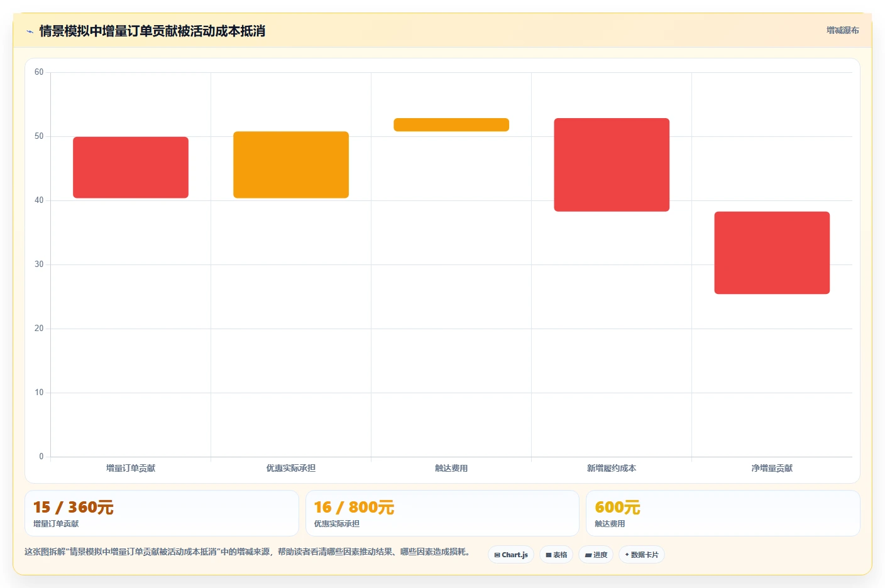
Task: Click the thin orange 触达费用 bar
Action: [451, 124]
